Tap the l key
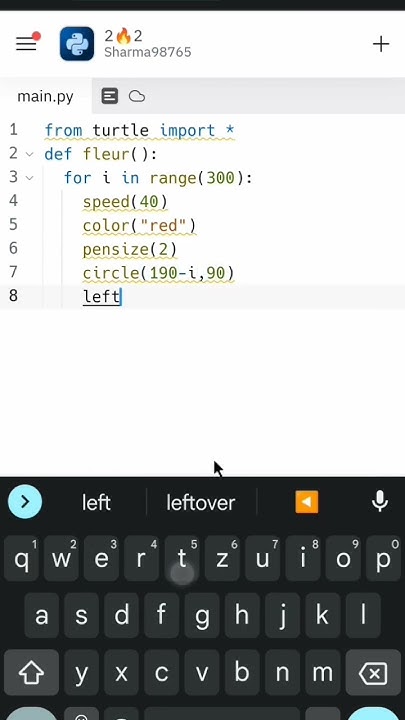405x720 pixels. (363, 616)
